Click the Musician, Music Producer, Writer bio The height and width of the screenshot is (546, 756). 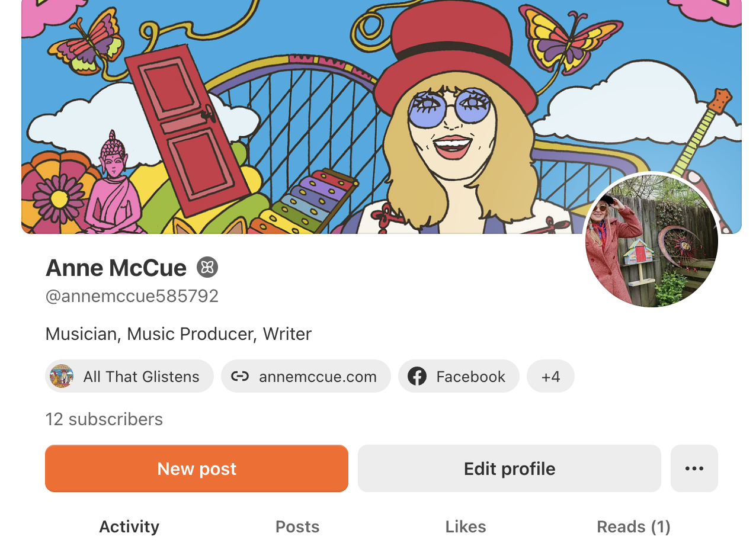(x=178, y=334)
